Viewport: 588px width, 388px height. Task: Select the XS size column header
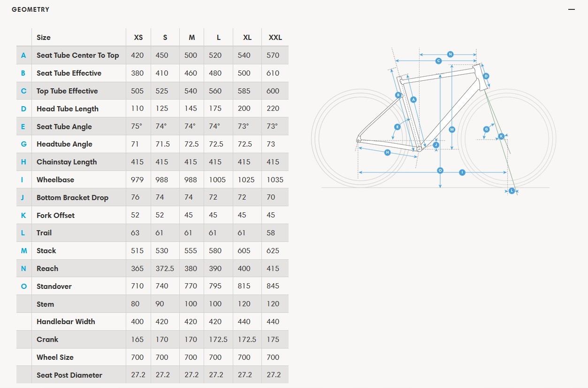138,38
